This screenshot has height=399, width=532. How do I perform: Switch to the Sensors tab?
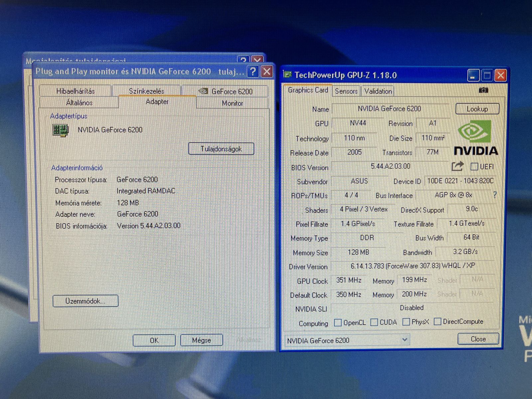pos(346,91)
